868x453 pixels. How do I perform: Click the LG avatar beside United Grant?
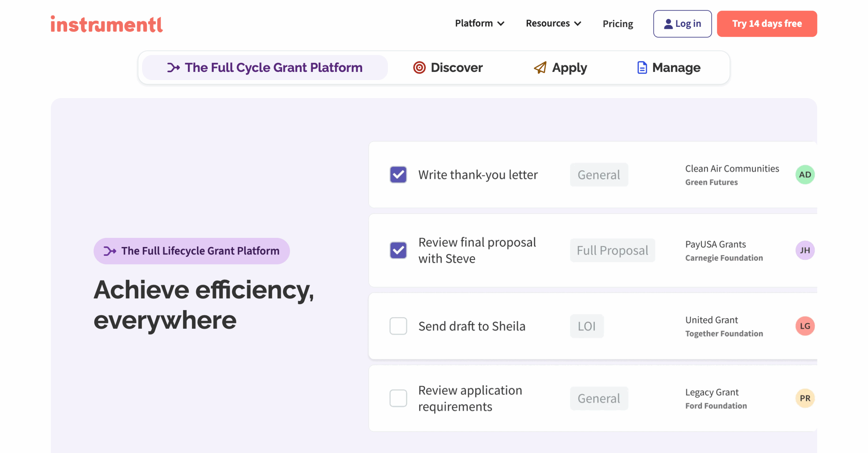coord(805,326)
